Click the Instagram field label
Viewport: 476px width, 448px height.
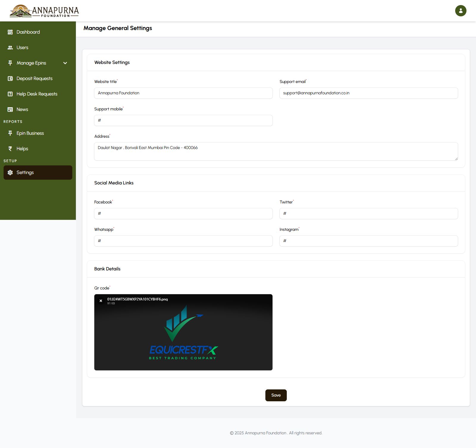pos(289,229)
